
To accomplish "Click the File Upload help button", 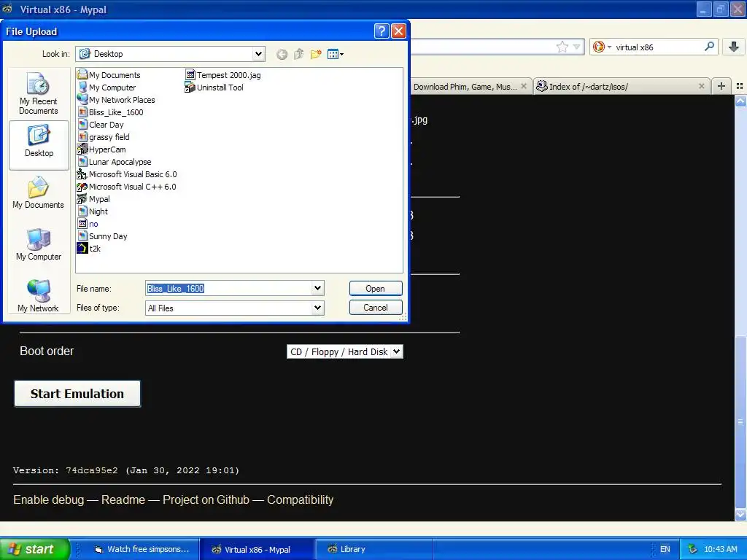I will click(x=381, y=31).
